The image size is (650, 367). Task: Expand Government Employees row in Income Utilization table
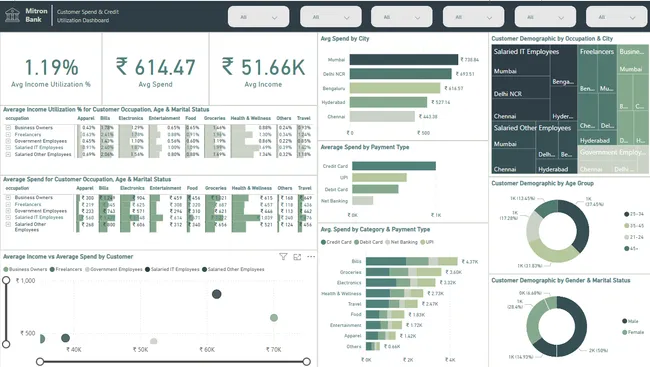[8, 141]
